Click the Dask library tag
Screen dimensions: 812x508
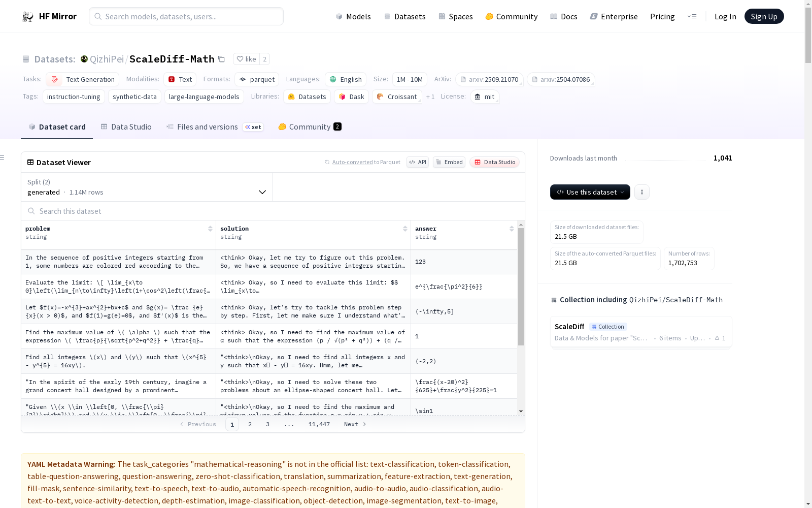pyautogui.click(x=352, y=97)
